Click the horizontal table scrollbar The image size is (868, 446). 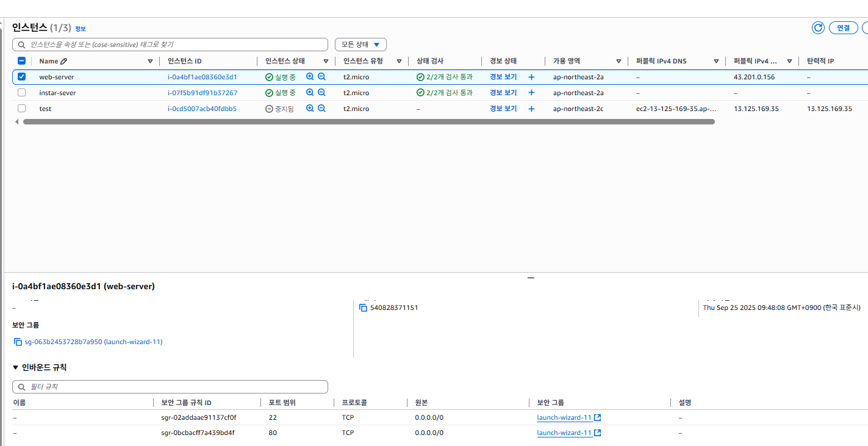(368, 121)
